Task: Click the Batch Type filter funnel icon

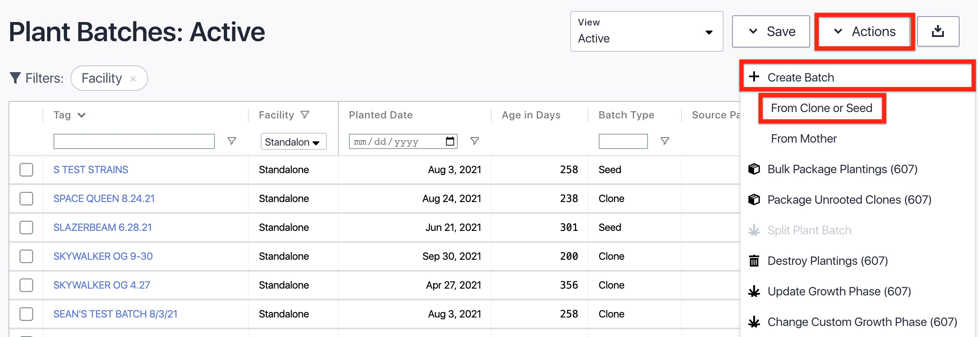Action: click(x=665, y=141)
